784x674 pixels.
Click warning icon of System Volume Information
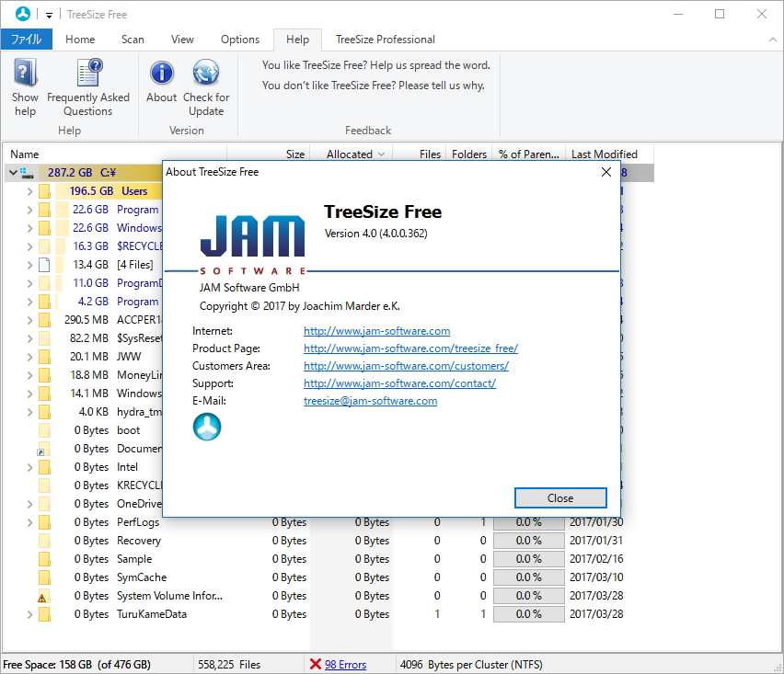click(x=42, y=598)
